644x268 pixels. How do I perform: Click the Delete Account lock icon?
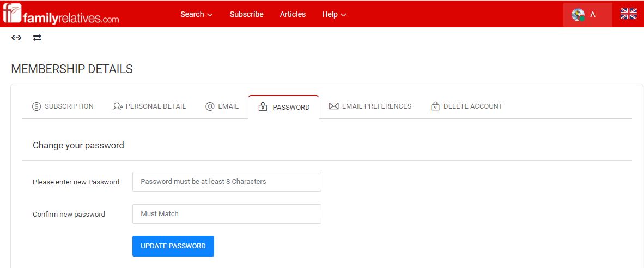coord(435,106)
